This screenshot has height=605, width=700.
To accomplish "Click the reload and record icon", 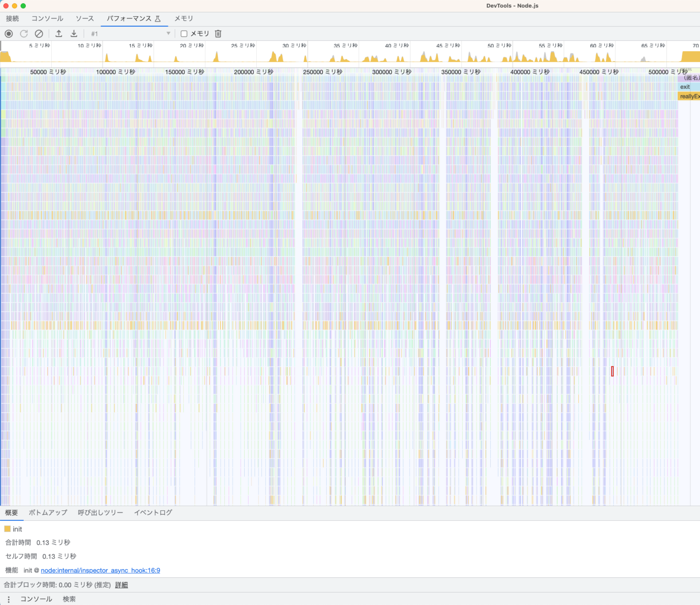I will 24,34.
